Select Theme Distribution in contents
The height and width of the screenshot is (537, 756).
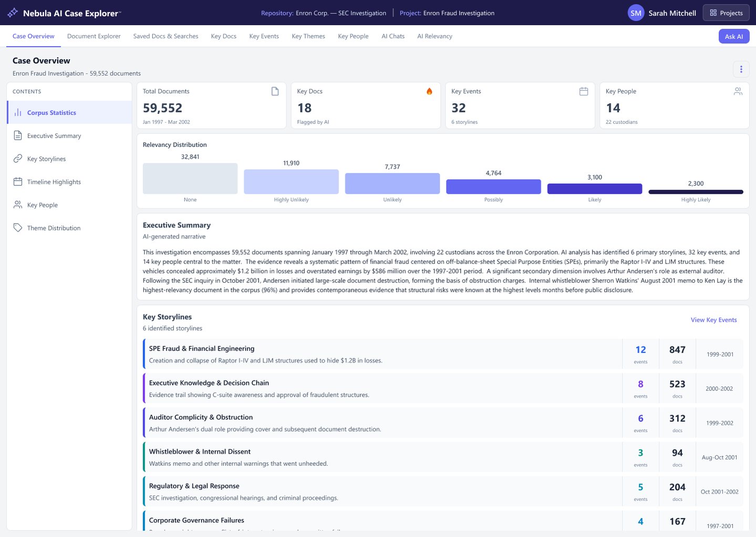69,228
